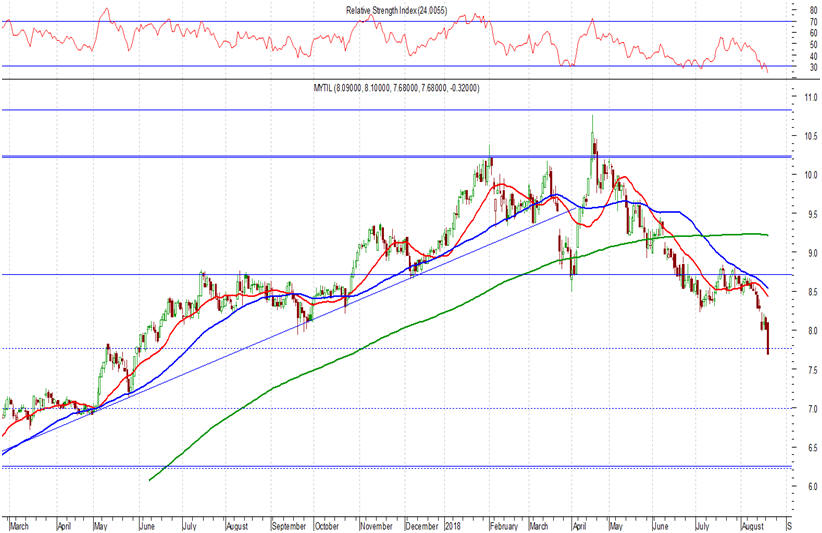Click the 8.5 price axis label

(x=812, y=292)
